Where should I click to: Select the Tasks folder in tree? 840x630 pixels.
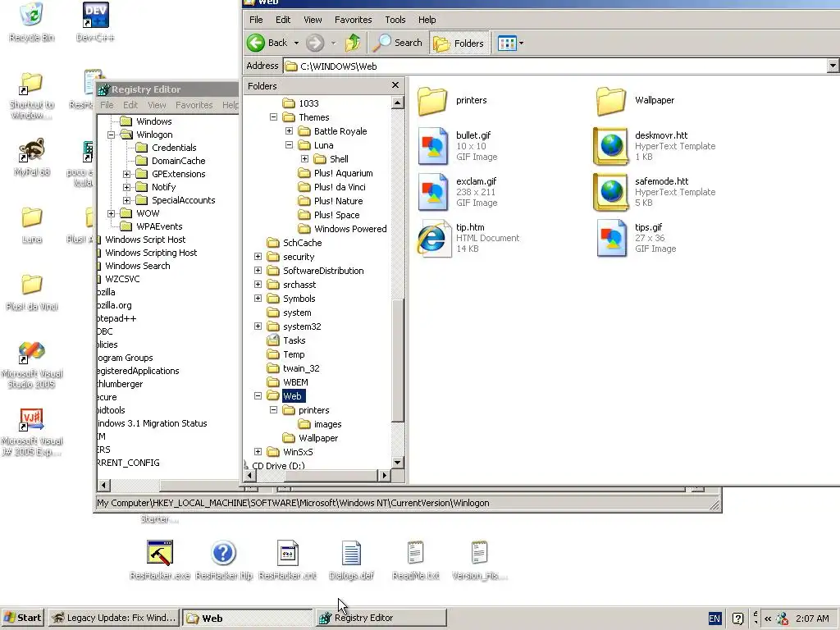tap(294, 340)
